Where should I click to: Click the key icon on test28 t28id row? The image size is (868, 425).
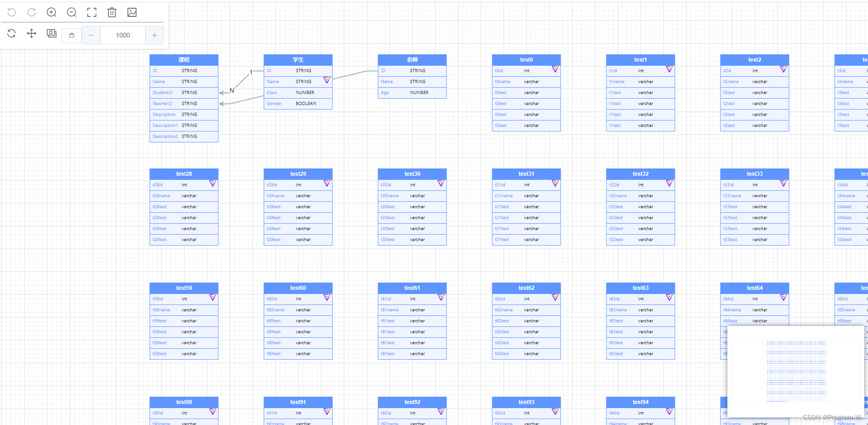pyautogui.click(x=213, y=184)
